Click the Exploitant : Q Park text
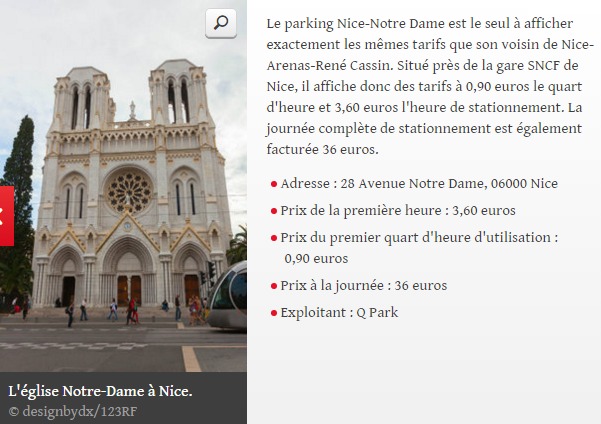This screenshot has width=601, height=424. coord(339,313)
